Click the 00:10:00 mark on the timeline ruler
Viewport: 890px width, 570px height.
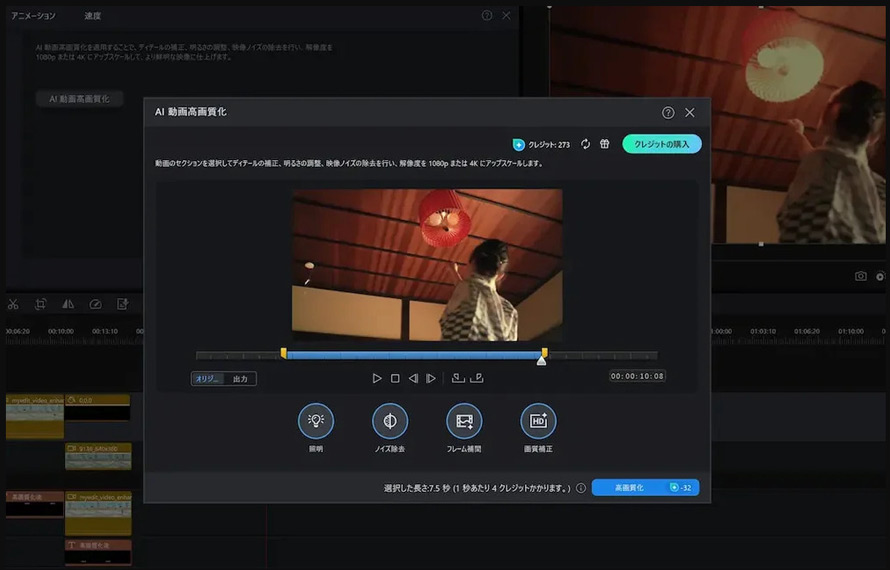click(61, 331)
